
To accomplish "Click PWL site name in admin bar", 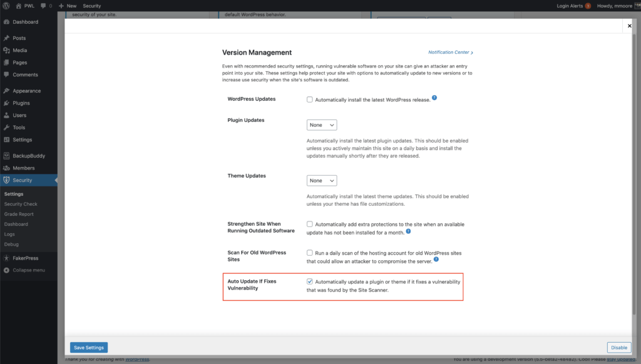I will [29, 6].
